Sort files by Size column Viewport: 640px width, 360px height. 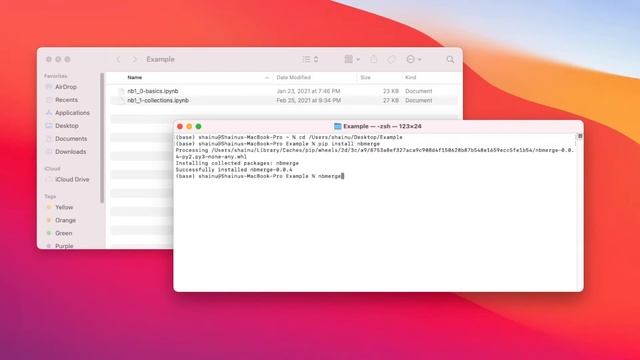coord(365,78)
